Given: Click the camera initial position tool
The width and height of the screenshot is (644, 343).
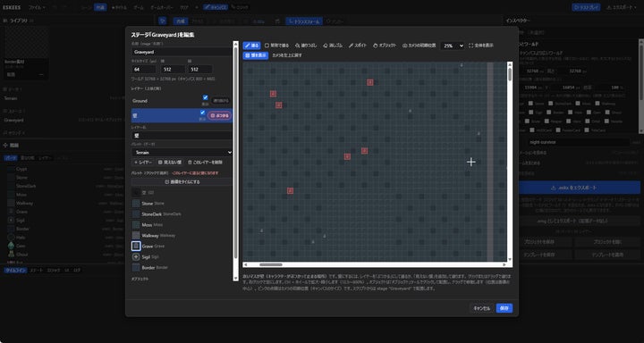Looking at the screenshot, I should (x=419, y=46).
